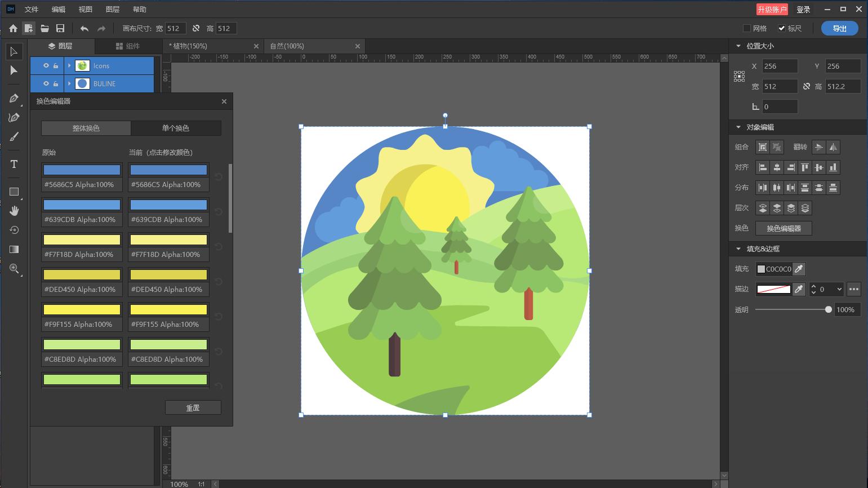Select the Rectangle shape tool
Viewport: 868px width, 488px height.
(14, 191)
